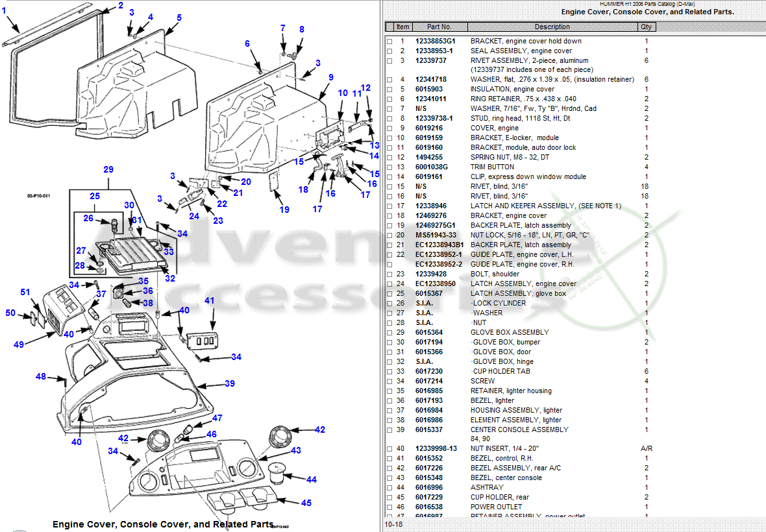Click catalog title 'HUMMER H1 2006 Parts Catalog'
The image size is (766, 532).
[x=647, y=3]
